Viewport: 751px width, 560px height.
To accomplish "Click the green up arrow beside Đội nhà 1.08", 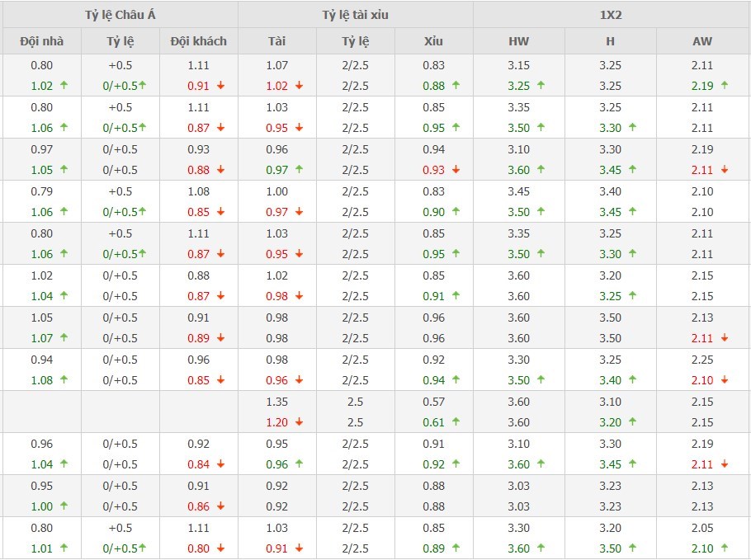I will click(x=64, y=380).
